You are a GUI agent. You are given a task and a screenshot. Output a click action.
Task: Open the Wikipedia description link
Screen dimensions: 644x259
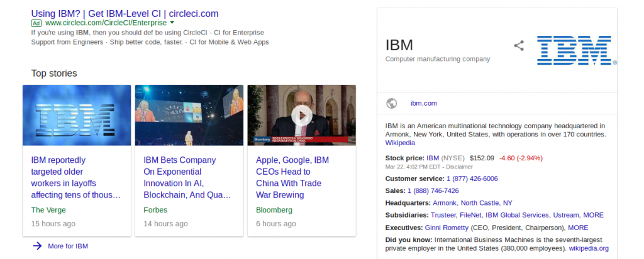click(400, 143)
